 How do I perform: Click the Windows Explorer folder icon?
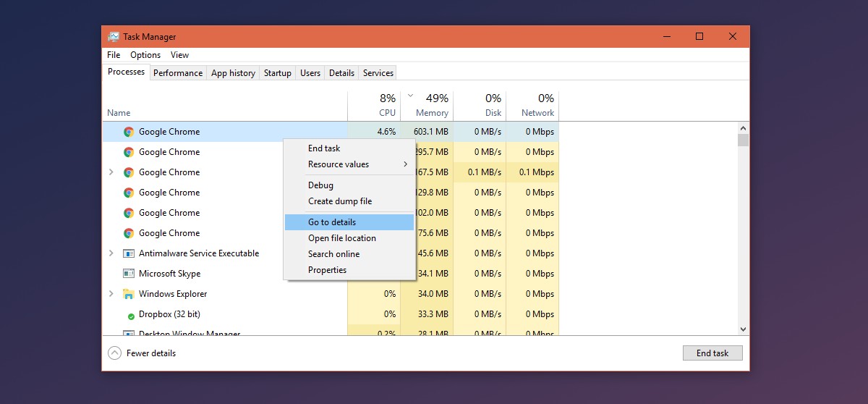coord(129,294)
